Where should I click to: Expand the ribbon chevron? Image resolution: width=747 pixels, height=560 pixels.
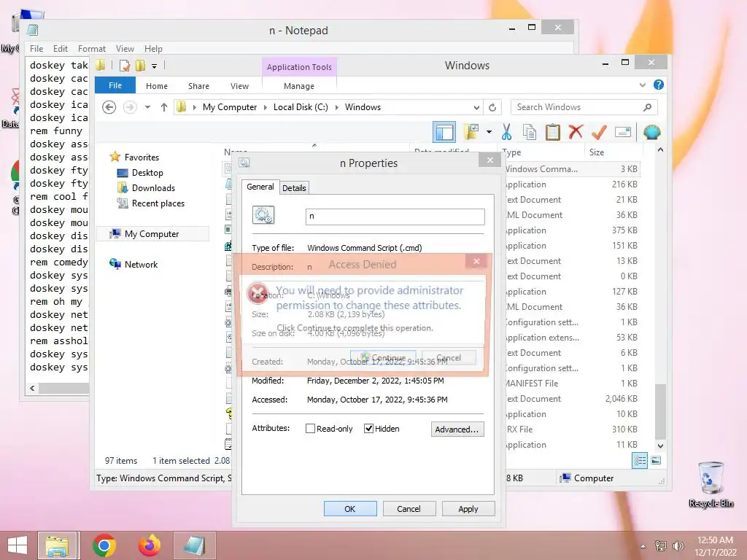click(x=642, y=85)
